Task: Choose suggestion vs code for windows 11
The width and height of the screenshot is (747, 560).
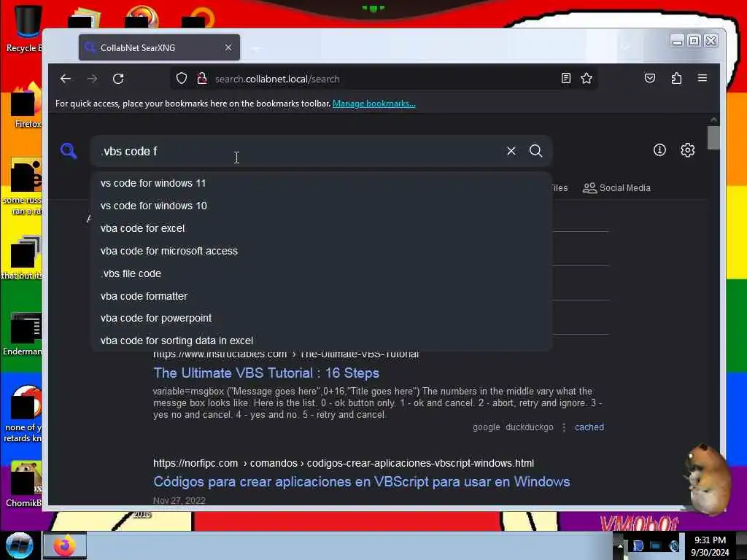Action: (x=321, y=183)
